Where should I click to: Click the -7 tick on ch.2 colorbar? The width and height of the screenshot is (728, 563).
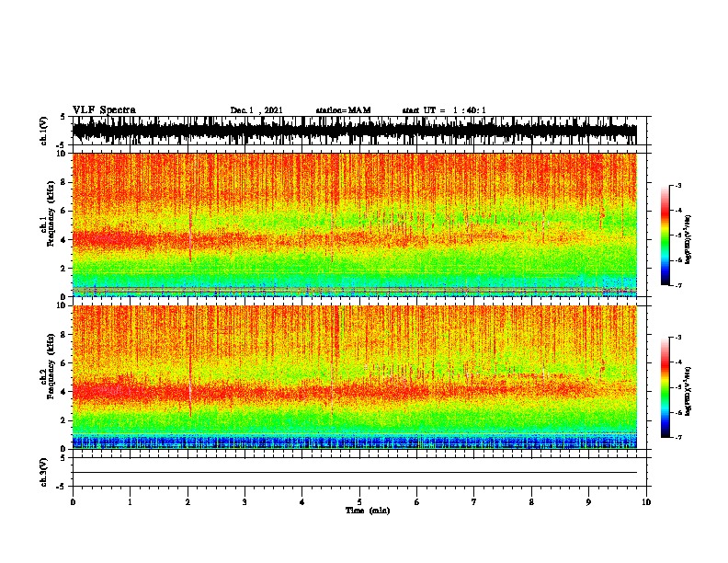pos(677,437)
